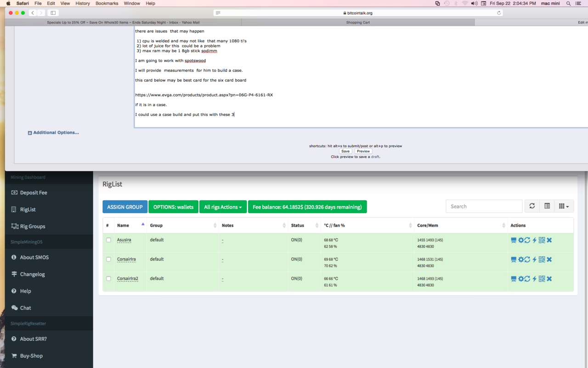This screenshot has height=368, width=588.
Task: Show QR code icon for CorsairIra2 rig
Action: [x=542, y=279]
